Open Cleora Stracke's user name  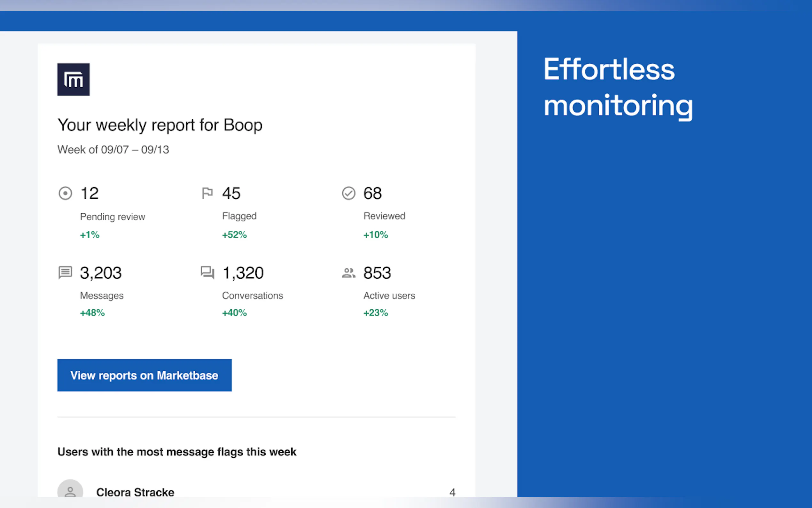[135, 492]
